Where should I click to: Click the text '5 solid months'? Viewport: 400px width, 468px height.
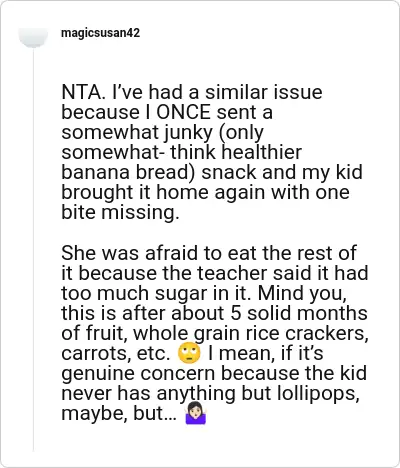[299, 313]
